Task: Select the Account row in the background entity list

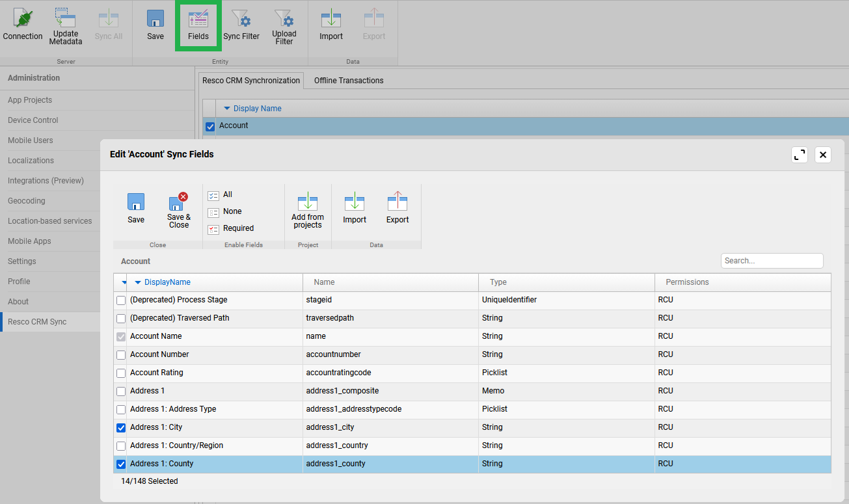Action: click(x=526, y=126)
